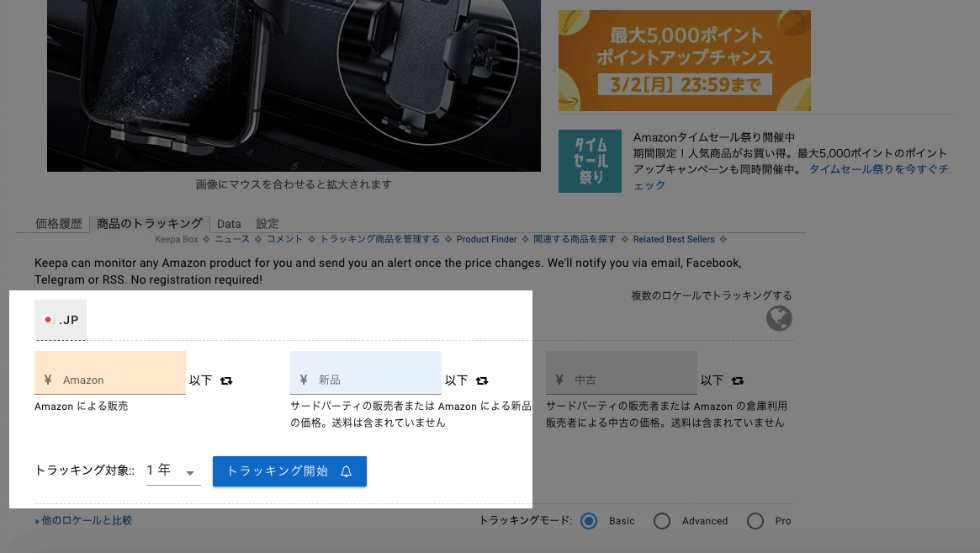This screenshot has height=553, width=980.
Task: Open the 価格履歴 tab
Action: coord(59,224)
